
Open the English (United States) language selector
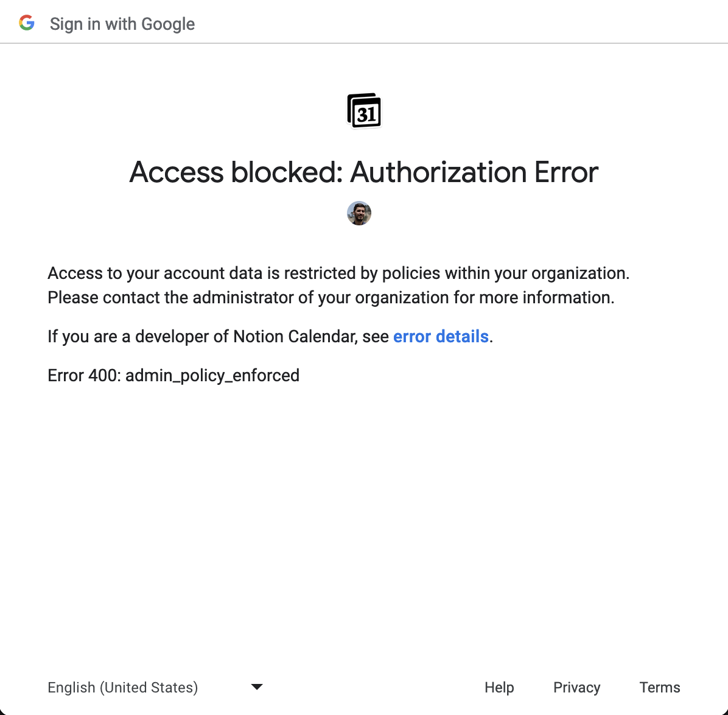[x=123, y=688]
